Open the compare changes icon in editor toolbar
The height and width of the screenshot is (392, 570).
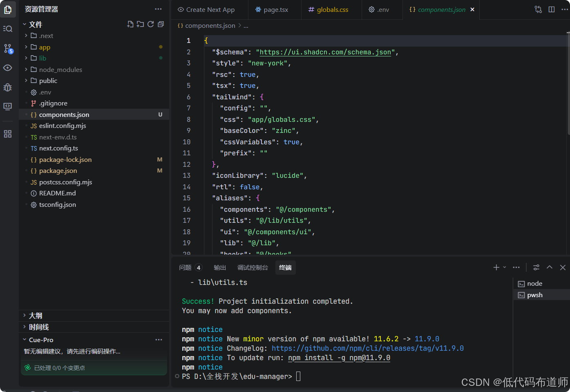(x=538, y=9)
